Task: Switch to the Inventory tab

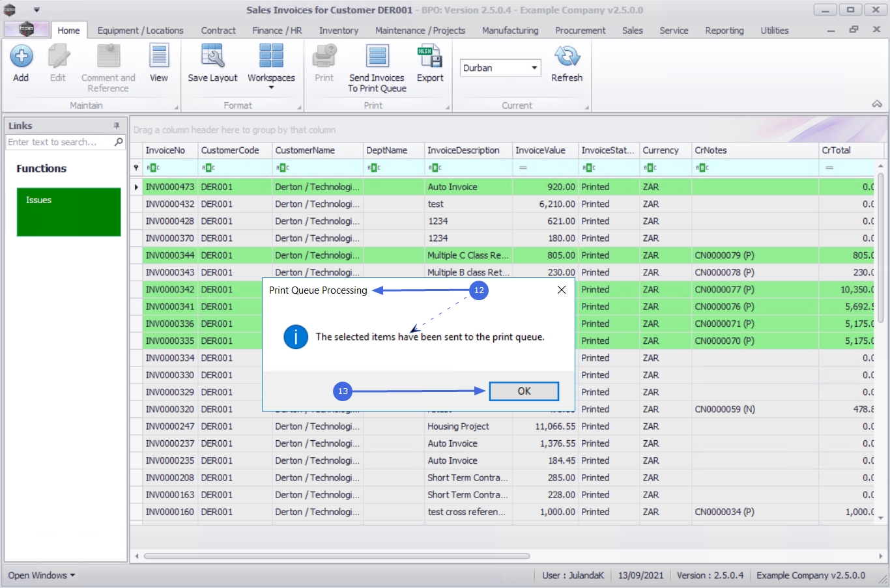Action: (x=338, y=31)
